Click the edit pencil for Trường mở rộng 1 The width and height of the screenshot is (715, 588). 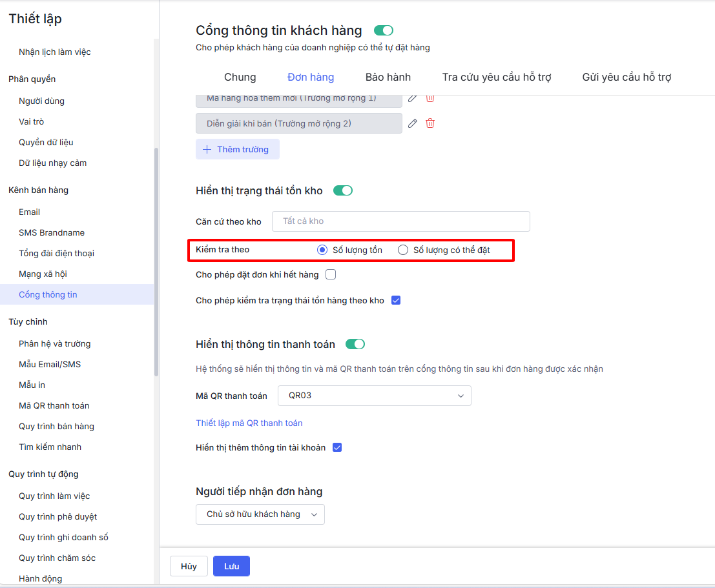pyautogui.click(x=413, y=98)
